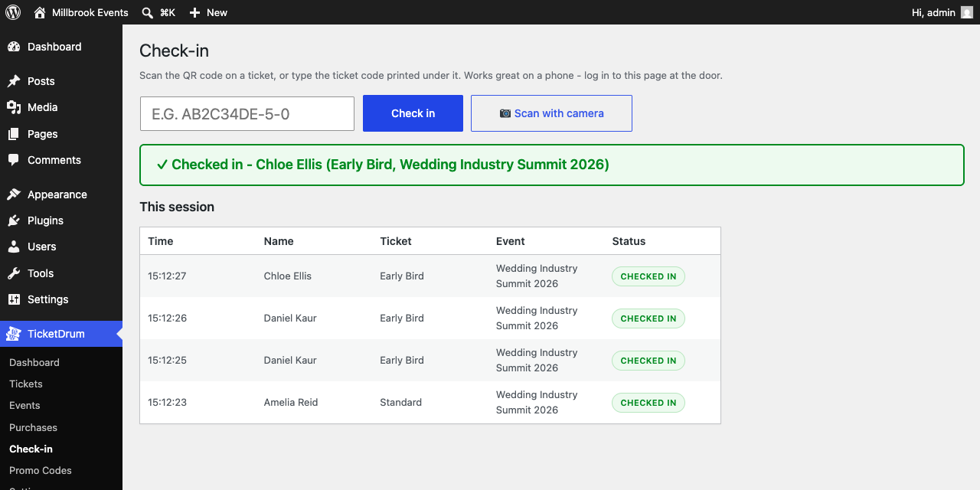Select the Check-in submenu item
Viewport: 980px width, 490px height.
[x=31, y=449]
